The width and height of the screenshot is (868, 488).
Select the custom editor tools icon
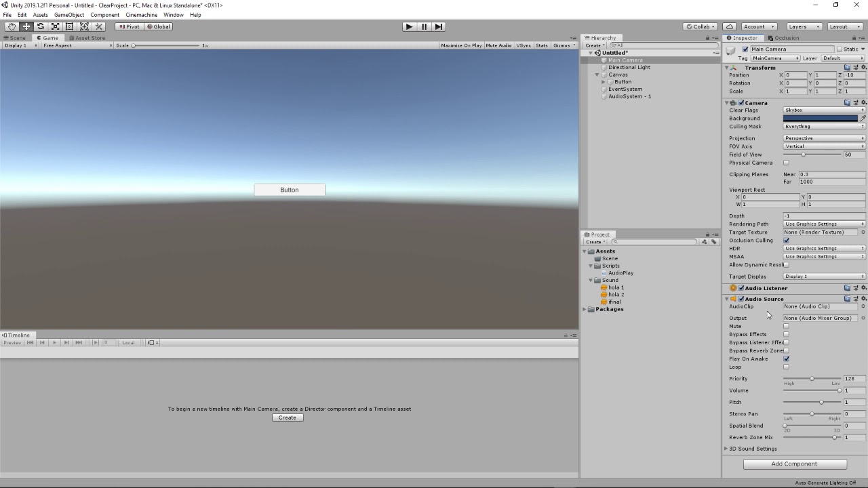(x=99, y=26)
